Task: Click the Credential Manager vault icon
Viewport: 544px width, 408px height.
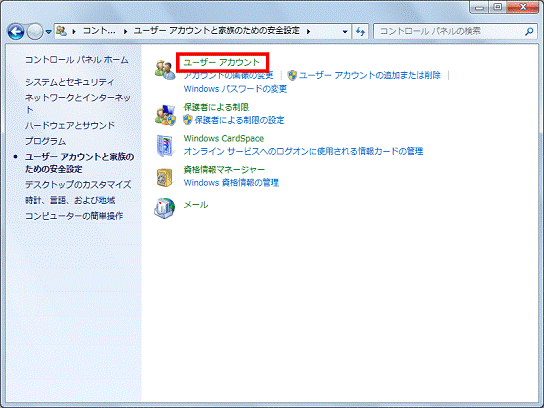Action: point(164,177)
